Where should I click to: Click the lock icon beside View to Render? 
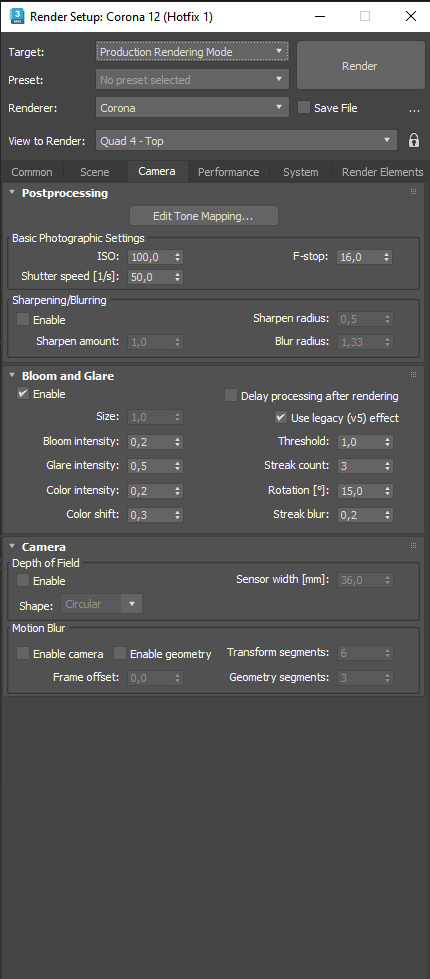coord(414,140)
